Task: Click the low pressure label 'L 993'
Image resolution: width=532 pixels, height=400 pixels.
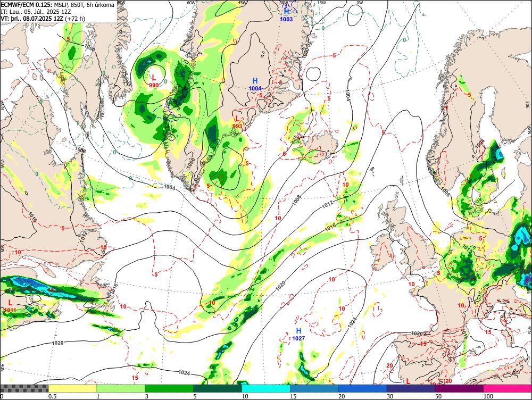Action: (x=237, y=122)
